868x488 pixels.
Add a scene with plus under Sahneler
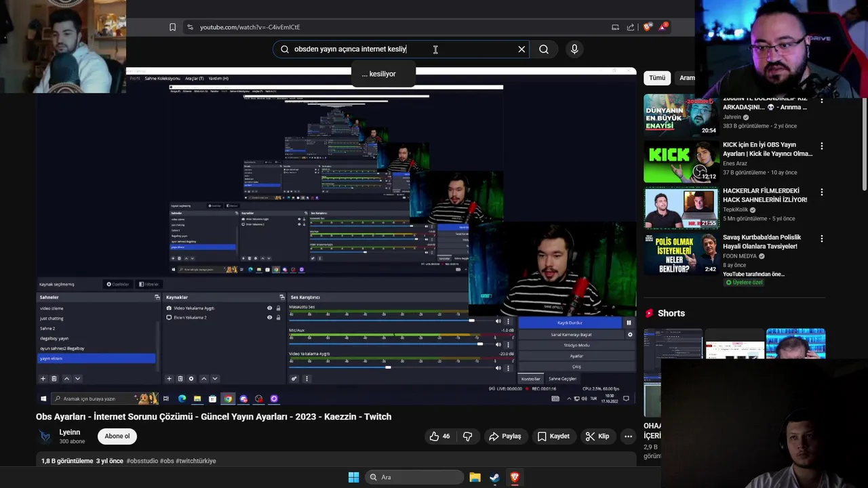click(43, 379)
